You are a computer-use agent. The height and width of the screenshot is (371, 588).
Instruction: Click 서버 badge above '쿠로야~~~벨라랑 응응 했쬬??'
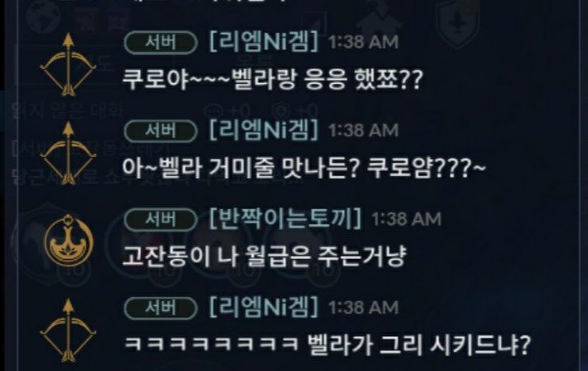(x=161, y=42)
